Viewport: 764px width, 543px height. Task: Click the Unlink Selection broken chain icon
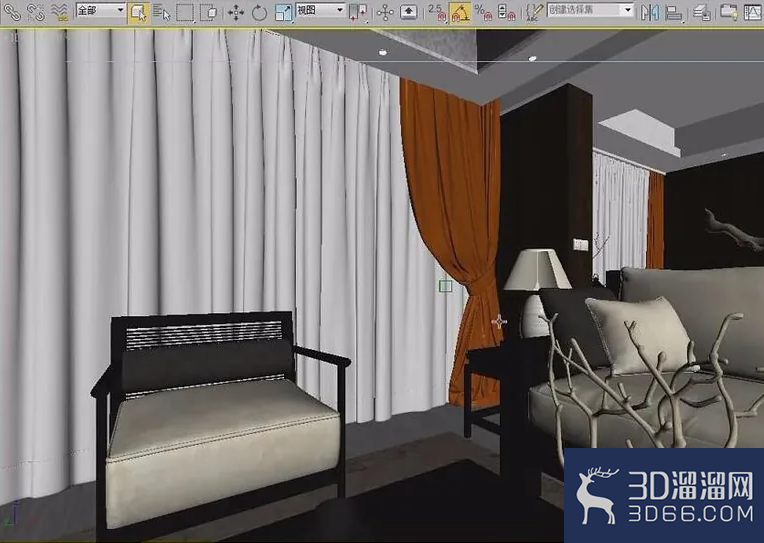36,12
